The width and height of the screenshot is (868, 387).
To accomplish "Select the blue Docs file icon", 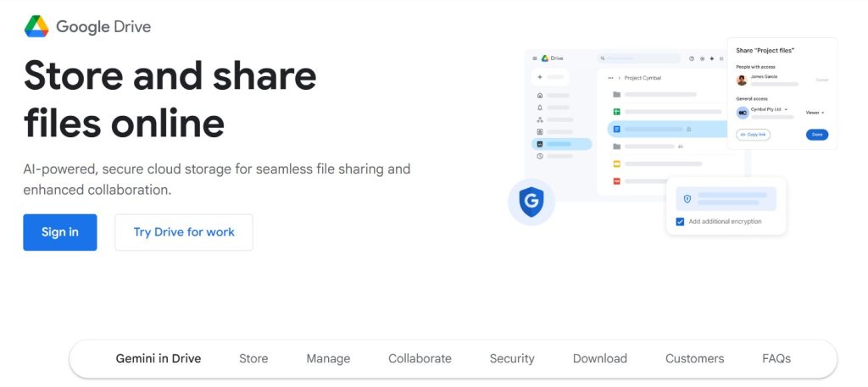I will (x=617, y=129).
